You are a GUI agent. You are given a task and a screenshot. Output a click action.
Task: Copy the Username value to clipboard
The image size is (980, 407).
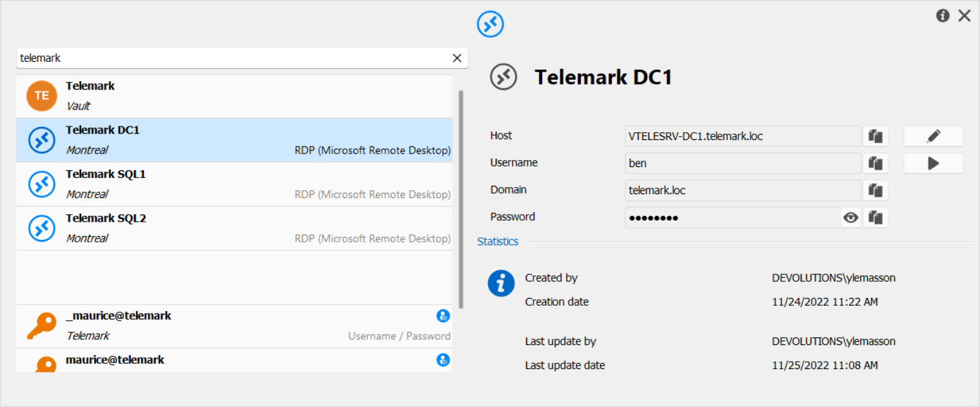[875, 163]
